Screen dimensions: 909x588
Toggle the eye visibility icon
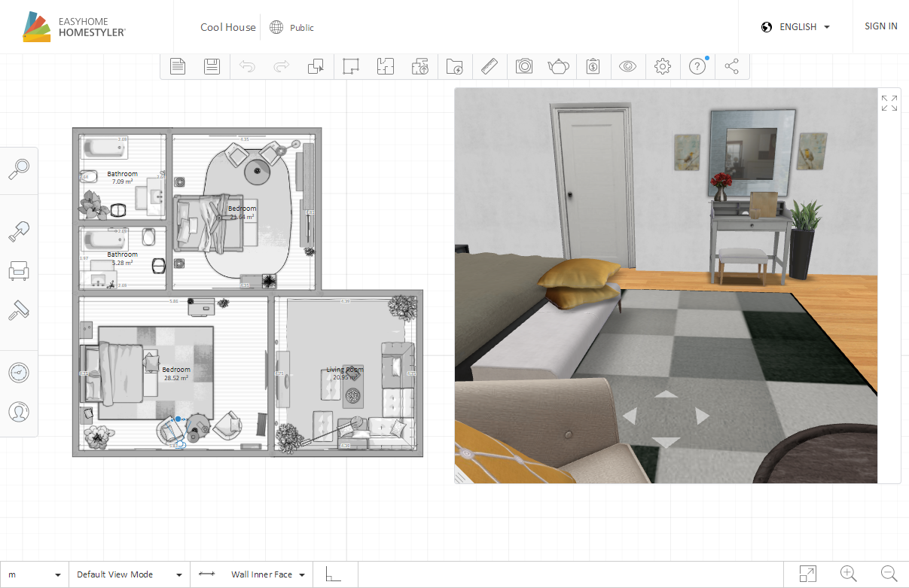tap(628, 66)
